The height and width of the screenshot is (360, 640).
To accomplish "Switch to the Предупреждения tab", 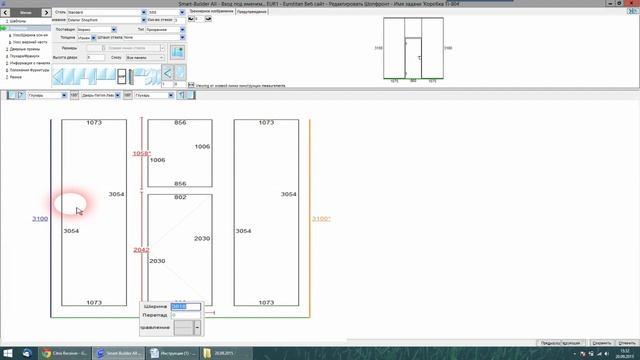I will pos(252,11).
